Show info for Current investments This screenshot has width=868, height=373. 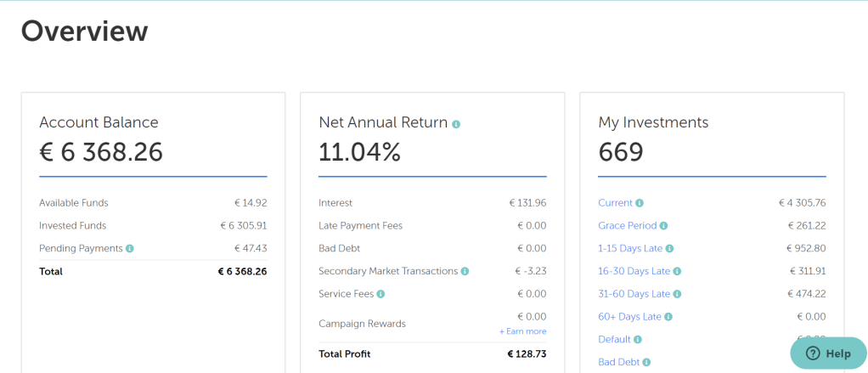[x=640, y=203]
